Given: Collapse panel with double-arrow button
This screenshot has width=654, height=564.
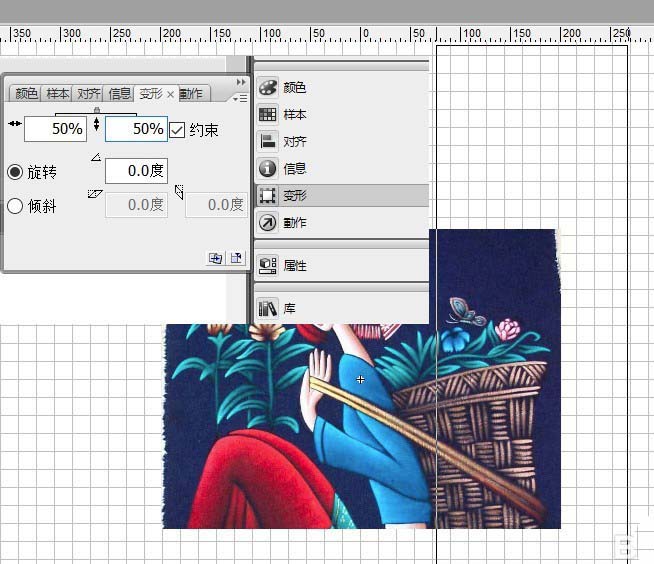Looking at the screenshot, I should (x=241, y=82).
